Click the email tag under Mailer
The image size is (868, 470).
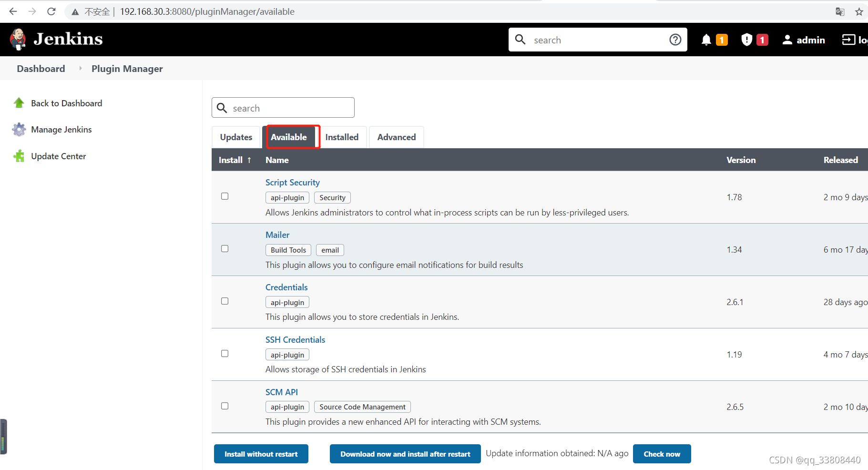[330, 250]
